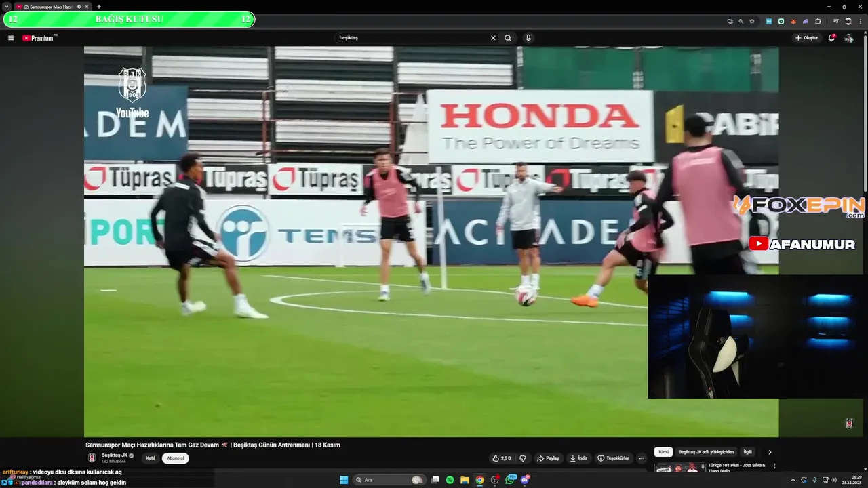Image resolution: width=868 pixels, height=488 pixels.
Task: Subscribe with the Abone ol button
Action: click(175, 458)
